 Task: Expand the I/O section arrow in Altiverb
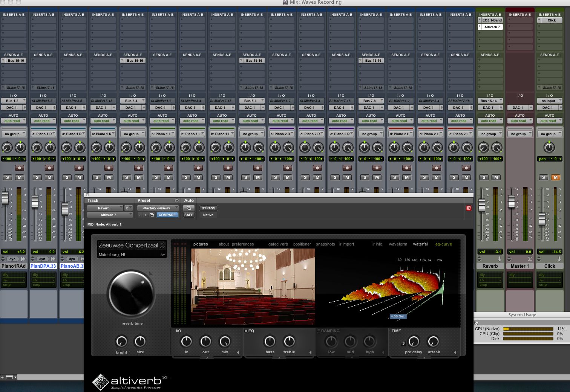(238, 352)
